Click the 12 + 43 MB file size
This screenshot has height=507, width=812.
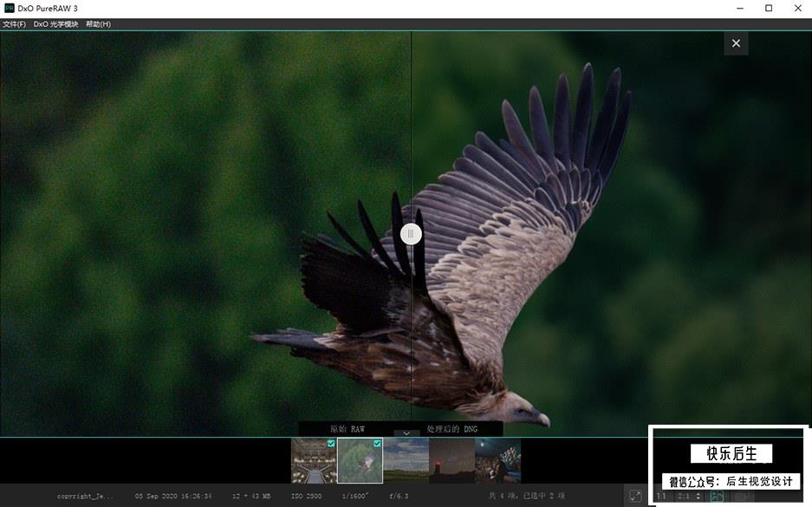[x=251, y=496]
